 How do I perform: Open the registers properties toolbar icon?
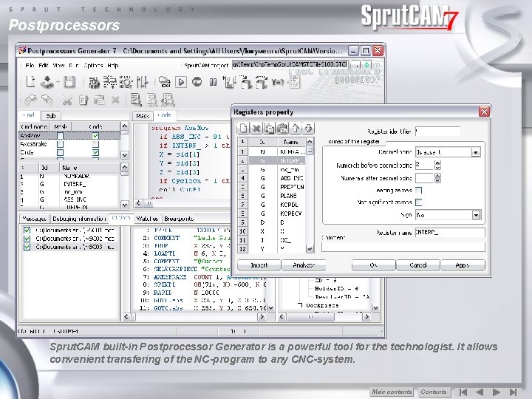[110, 82]
